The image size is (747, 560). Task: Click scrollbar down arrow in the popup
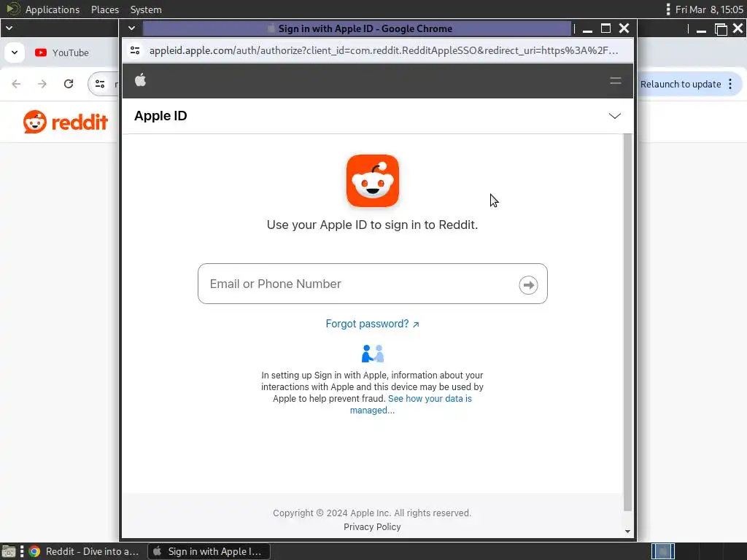[627, 532]
